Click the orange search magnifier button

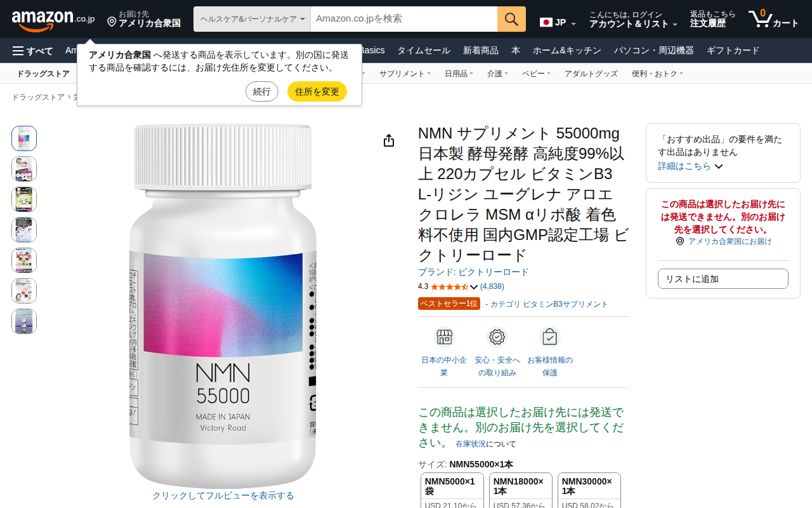511,19
